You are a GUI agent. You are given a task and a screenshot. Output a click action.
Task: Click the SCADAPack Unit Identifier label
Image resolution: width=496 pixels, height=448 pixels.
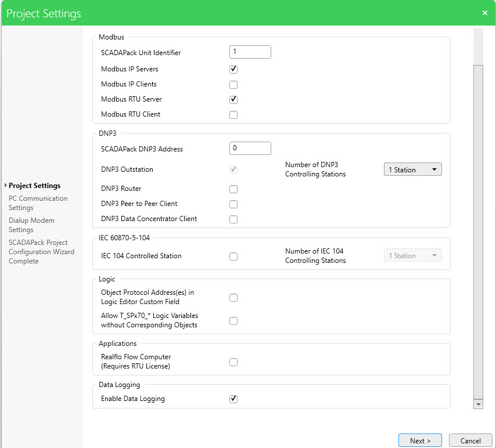(x=141, y=53)
